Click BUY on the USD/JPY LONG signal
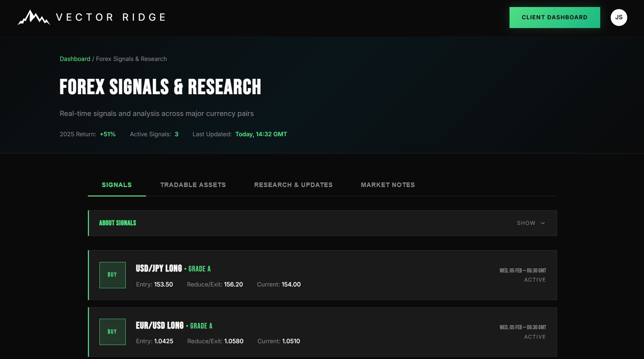The height and width of the screenshot is (359, 644). pyautogui.click(x=112, y=275)
